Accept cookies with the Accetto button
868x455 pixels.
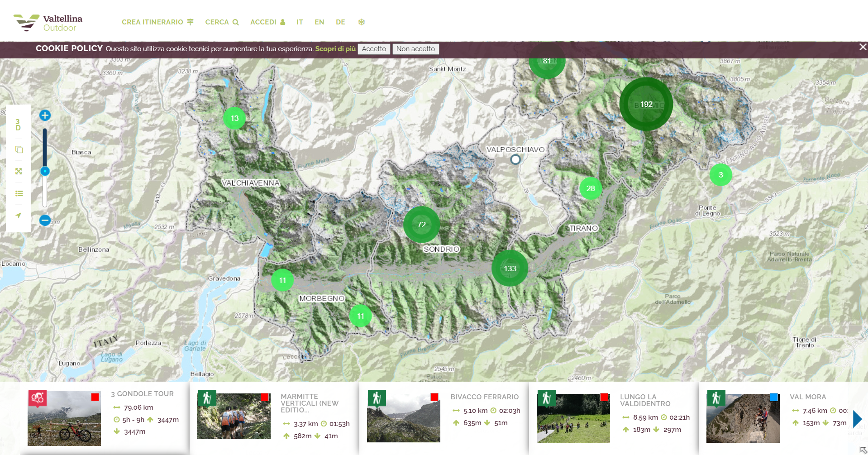tap(374, 49)
